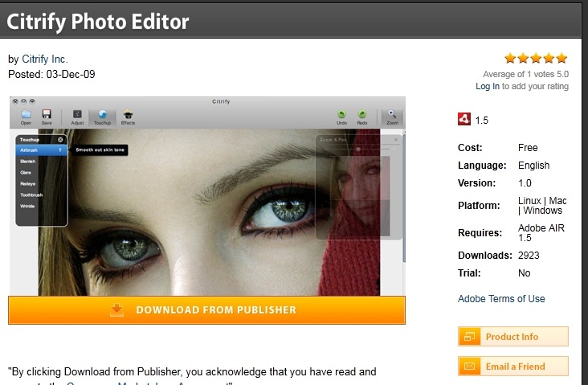This screenshot has height=385, width=588.
Task: Close the Zoom & Pan panel
Action: (x=396, y=140)
